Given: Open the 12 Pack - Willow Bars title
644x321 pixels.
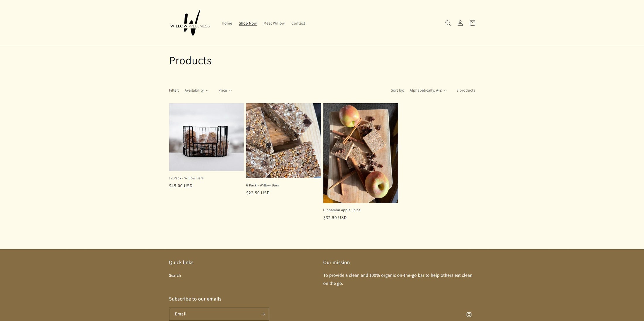Looking at the screenshot, I should (186, 178).
